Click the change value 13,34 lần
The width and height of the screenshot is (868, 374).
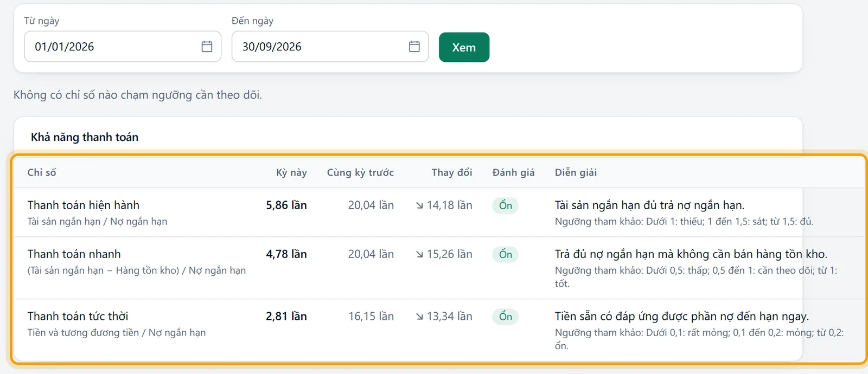(450, 316)
